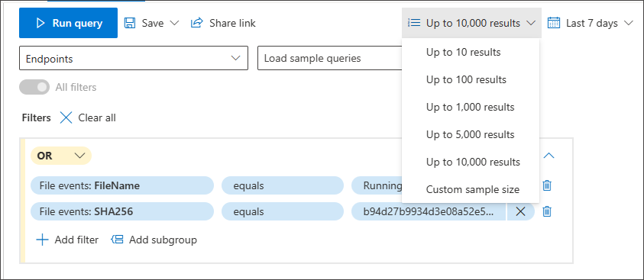The width and height of the screenshot is (644, 280).
Task: Click Add subgroup
Action: (x=154, y=240)
